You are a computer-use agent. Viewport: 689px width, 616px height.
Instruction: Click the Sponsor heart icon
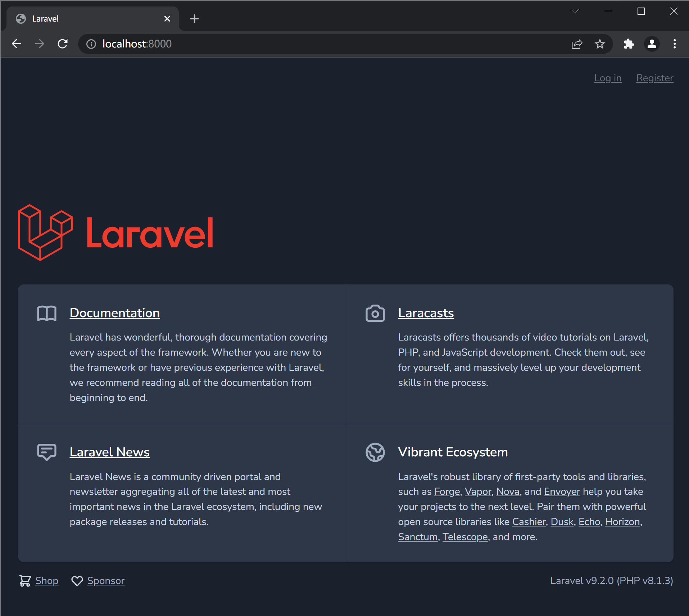coord(77,581)
